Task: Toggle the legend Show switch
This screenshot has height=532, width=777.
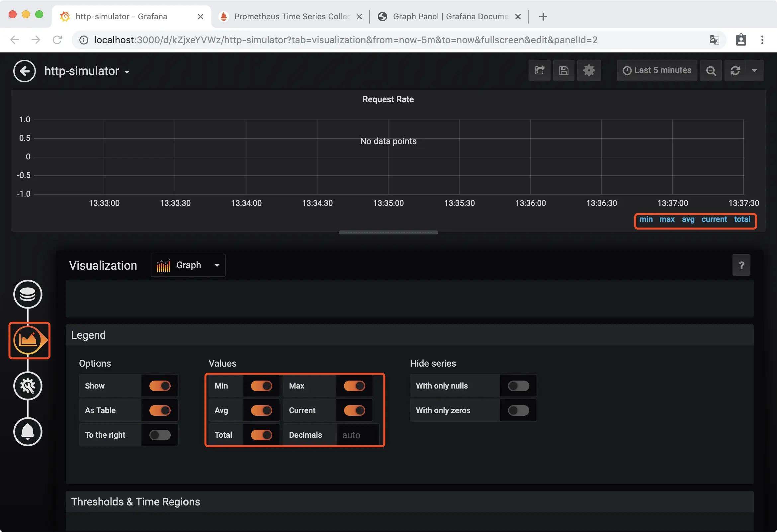Action: pos(160,386)
